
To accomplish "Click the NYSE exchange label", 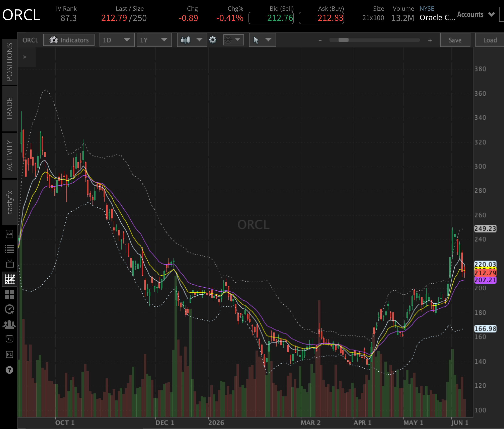I will [427, 9].
